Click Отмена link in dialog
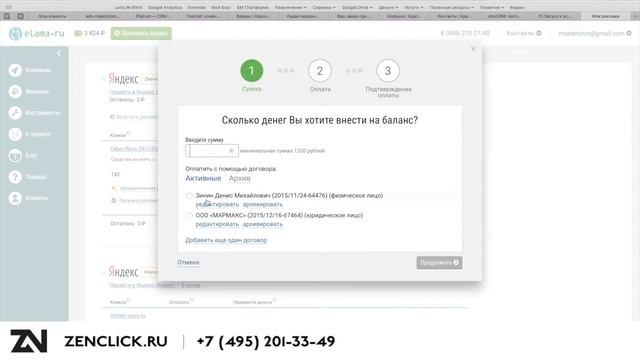The height and width of the screenshot is (360, 640). pos(188,262)
